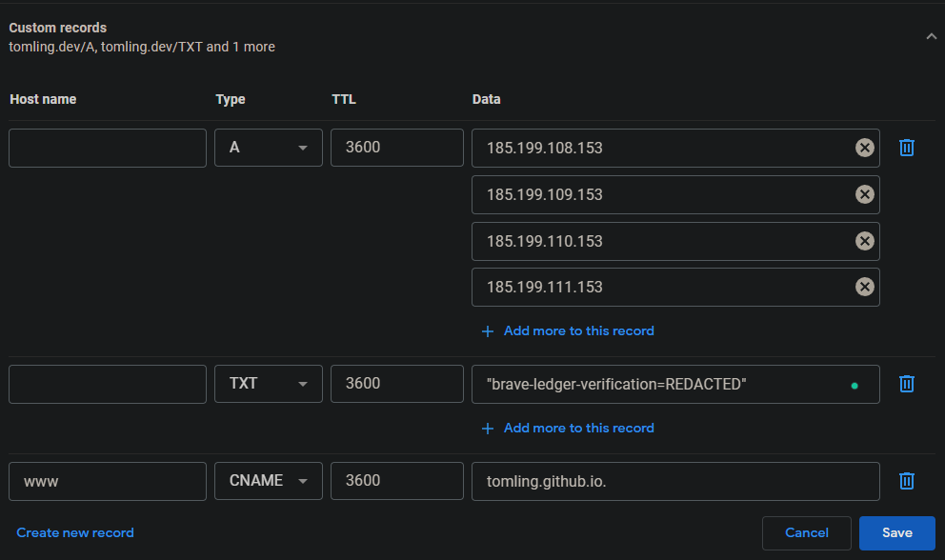This screenshot has height=560, width=945.
Task: Focus the TXT record host name field
Action: [108, 384]
